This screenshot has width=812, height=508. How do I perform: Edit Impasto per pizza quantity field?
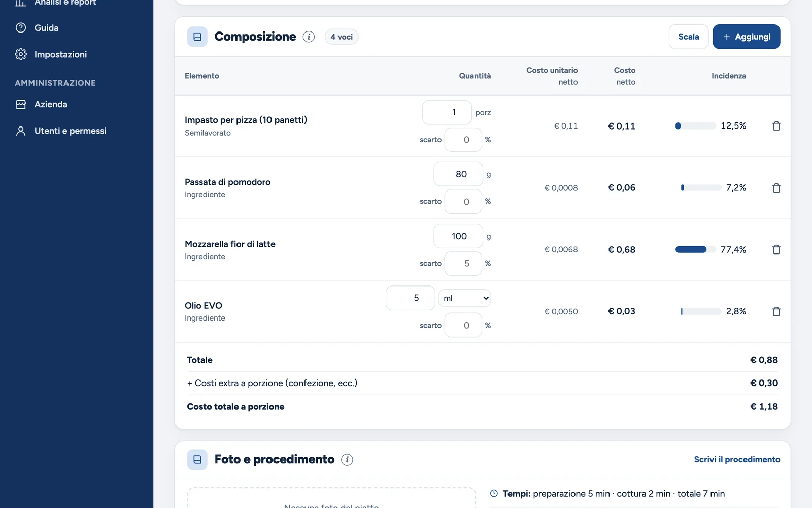click(x=447, y=112)
